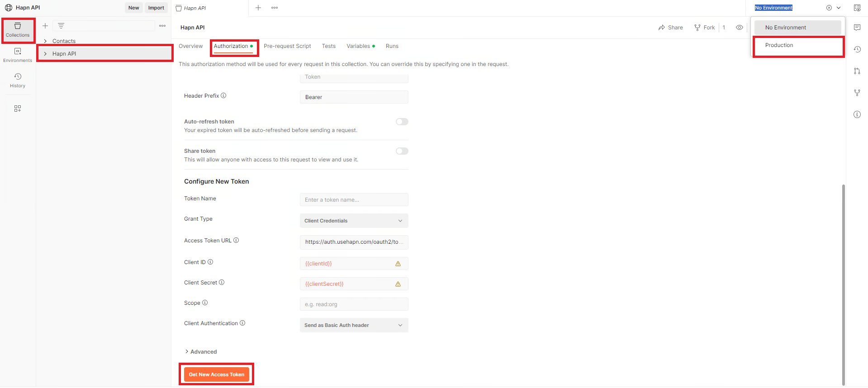Open the Grant Type dropdown
Screen dimensions: 868x388
click(x=354, y=221)
